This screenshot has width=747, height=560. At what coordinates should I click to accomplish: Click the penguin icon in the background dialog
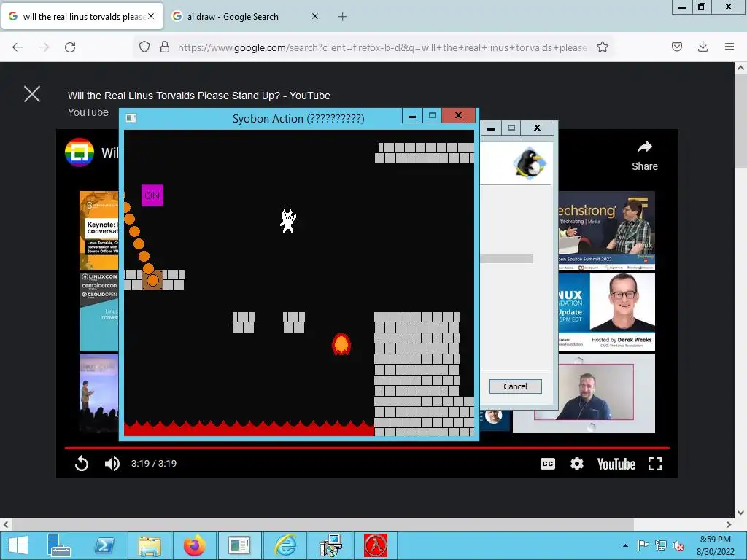530,163
